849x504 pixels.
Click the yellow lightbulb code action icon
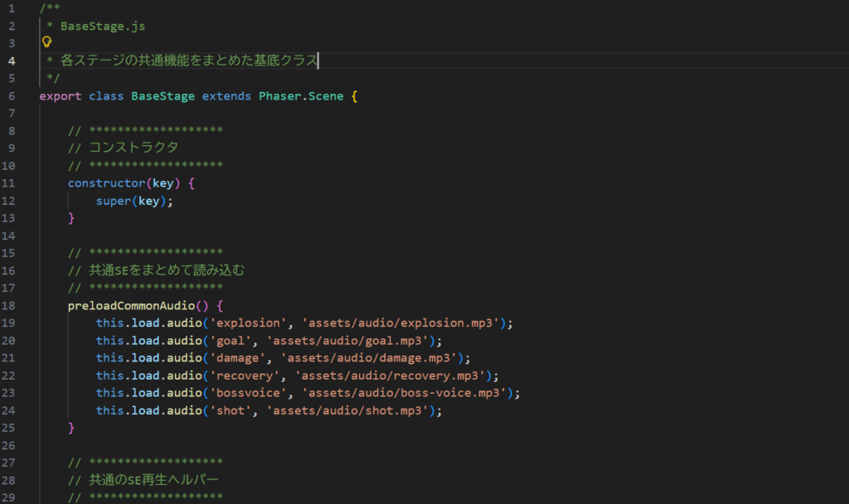click(46, 43)
